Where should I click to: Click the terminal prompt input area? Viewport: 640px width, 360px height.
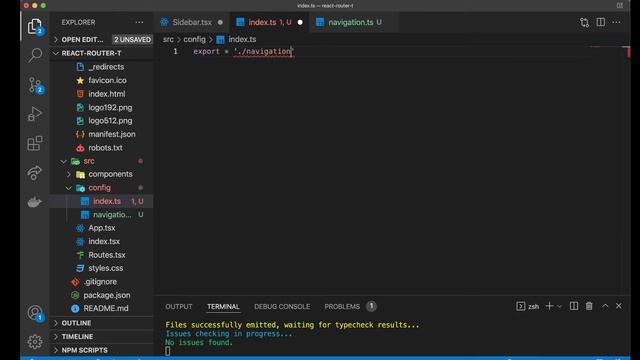tap(168, 351)
